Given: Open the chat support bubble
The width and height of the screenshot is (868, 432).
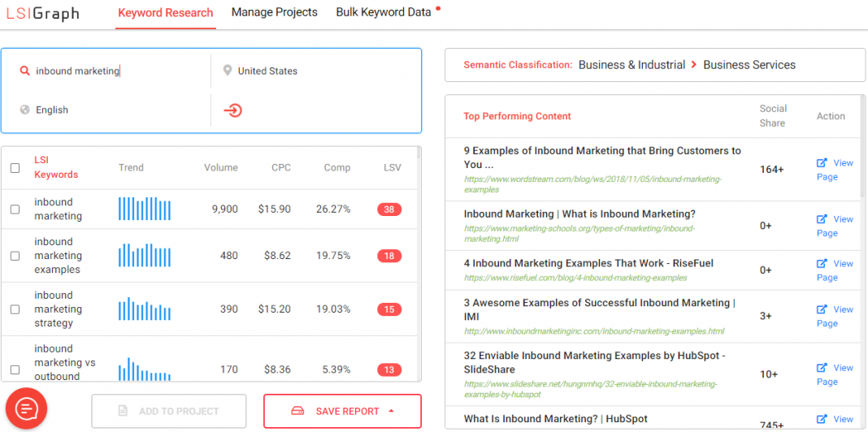Looking at the screenshot, I should click(x=26, y=408).
